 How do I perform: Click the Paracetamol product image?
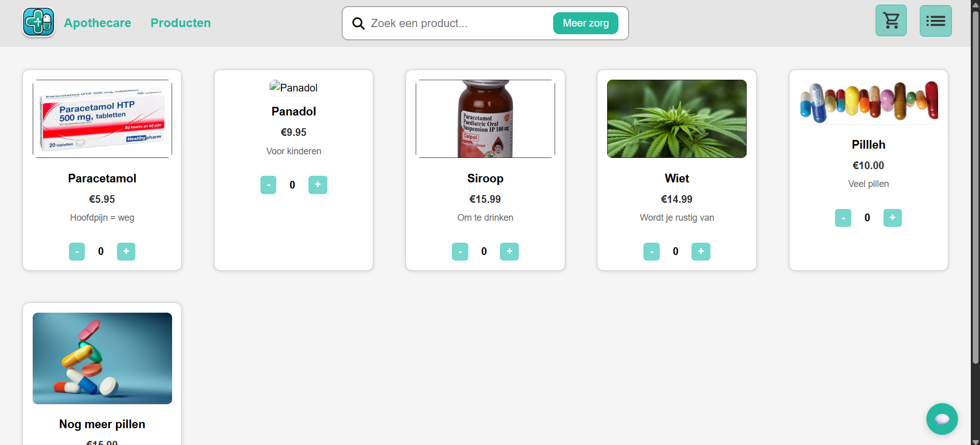tap(102, 119)
